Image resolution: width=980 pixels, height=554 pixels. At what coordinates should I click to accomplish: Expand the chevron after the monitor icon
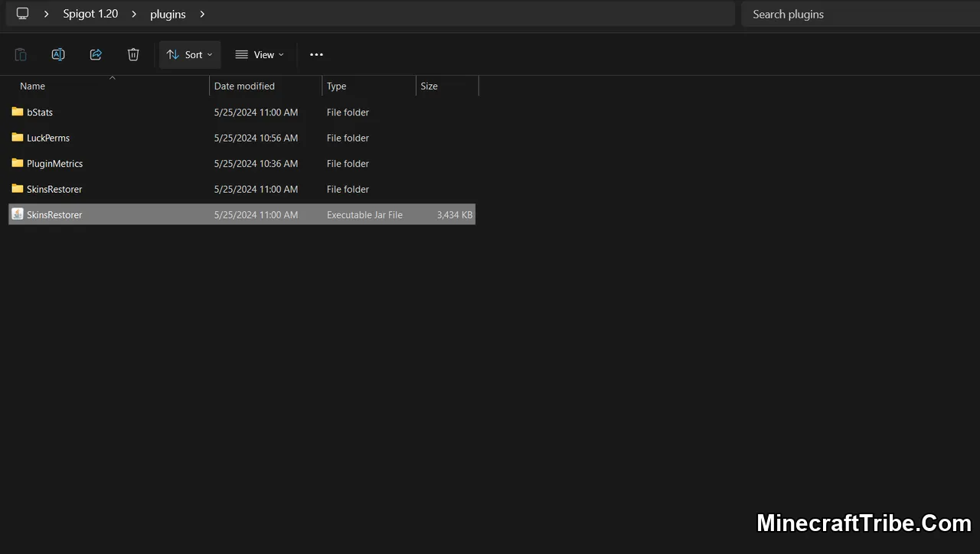(47, 14)
